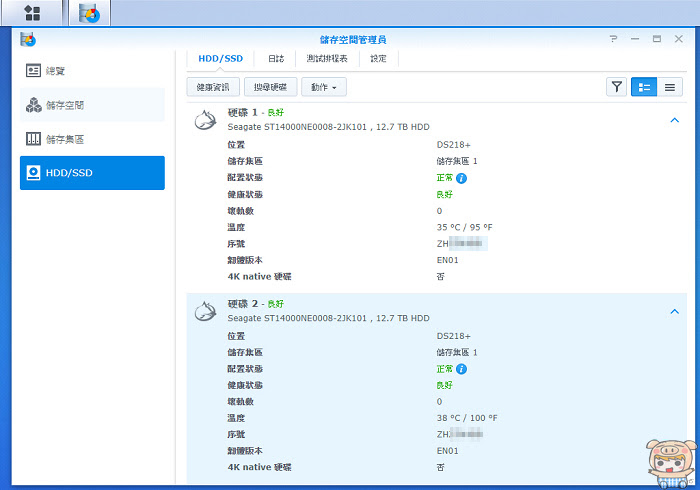Viewport: 700px width, 490px height.
Task: Click EN01 firmware value of 硬碟 1
Action: point(447,260)
